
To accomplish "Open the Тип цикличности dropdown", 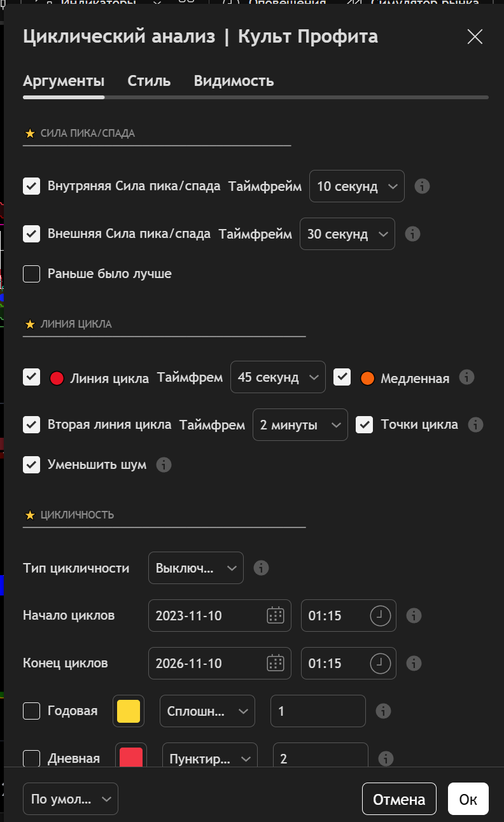I will click(x=195, y=568).
